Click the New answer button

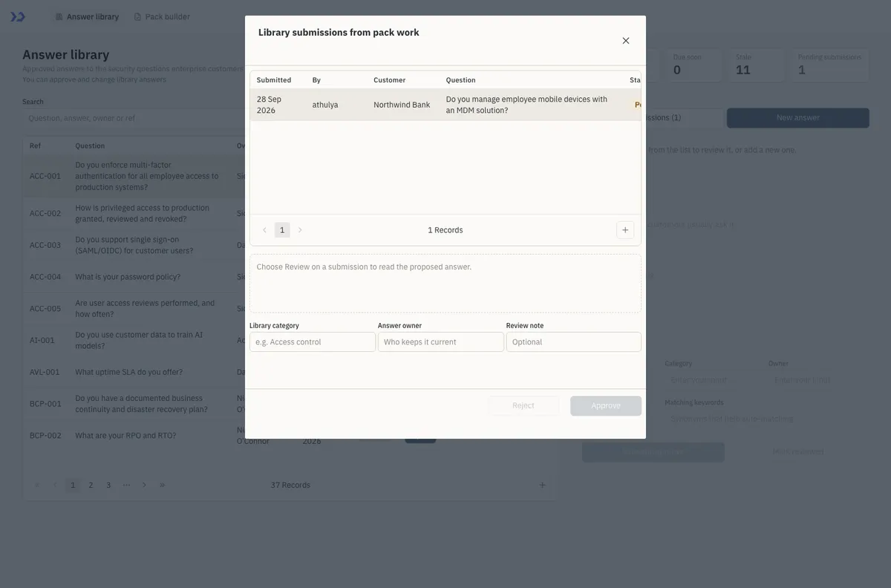(798, 118)
